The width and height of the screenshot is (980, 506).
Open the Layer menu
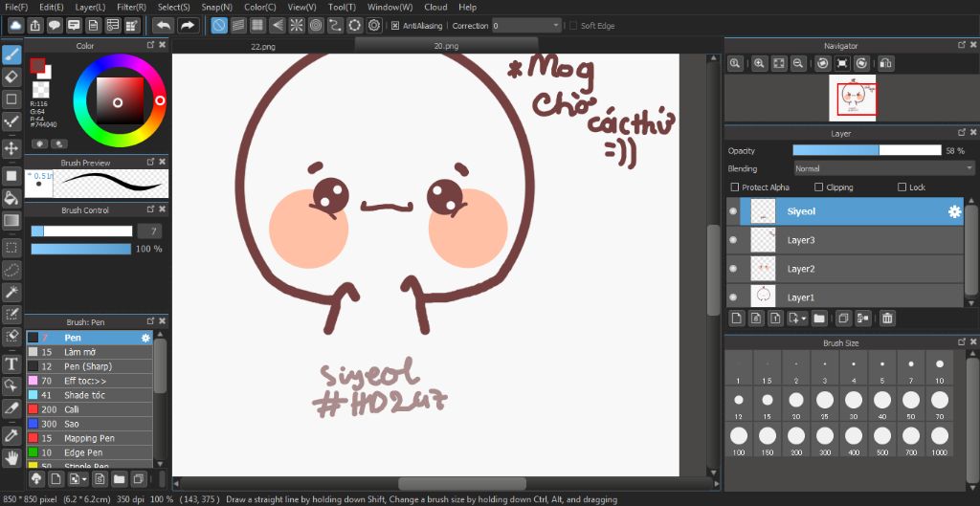tap(90, 7)
